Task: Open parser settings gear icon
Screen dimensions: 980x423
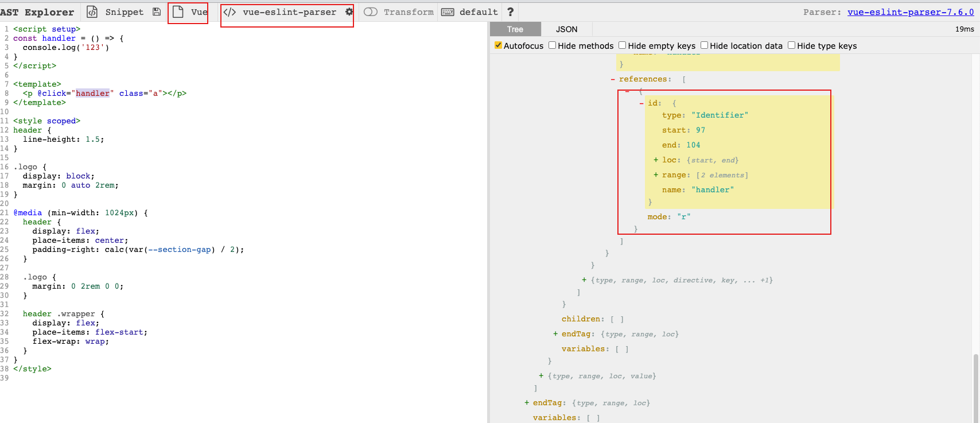Action: [349, 12]
